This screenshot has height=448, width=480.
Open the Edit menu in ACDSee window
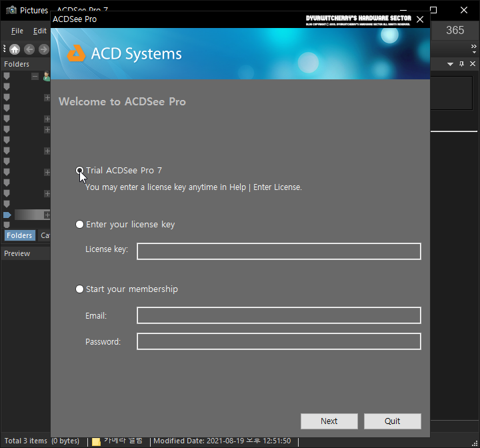coord(40,31)
